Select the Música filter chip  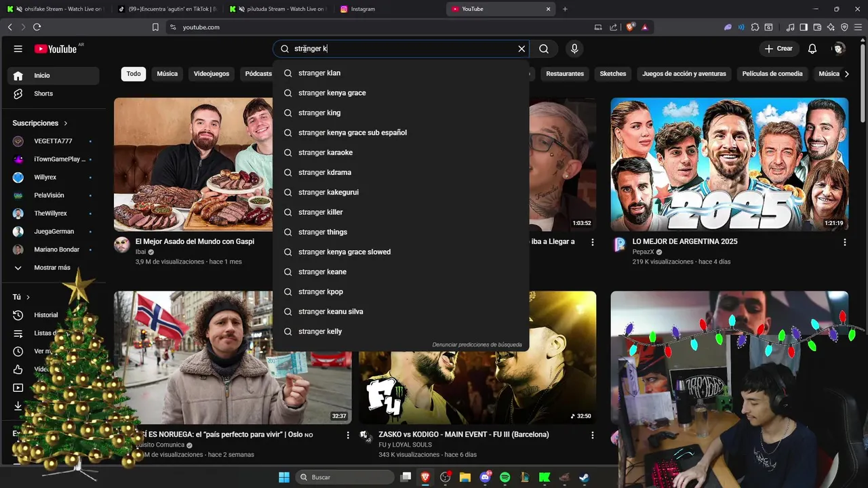(x=167, y=74)
